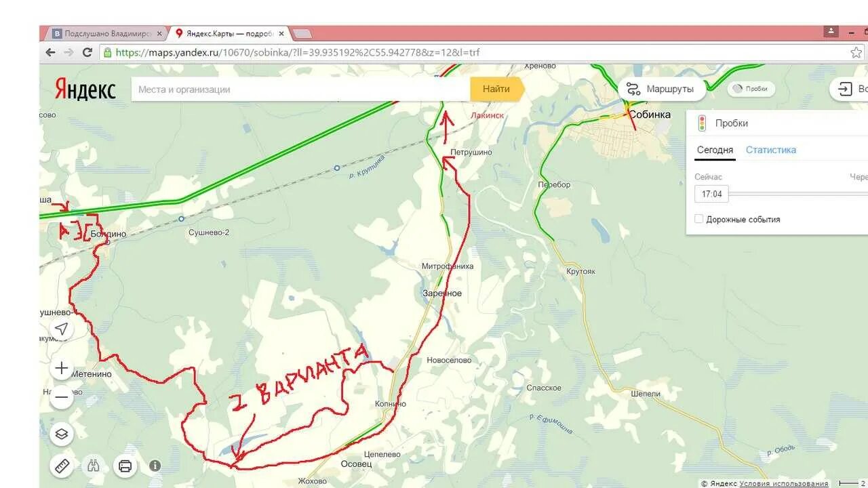This screenshot has width=868, height=488.
Task: Click the р. Ободь river label
Action: coord(782,451)
